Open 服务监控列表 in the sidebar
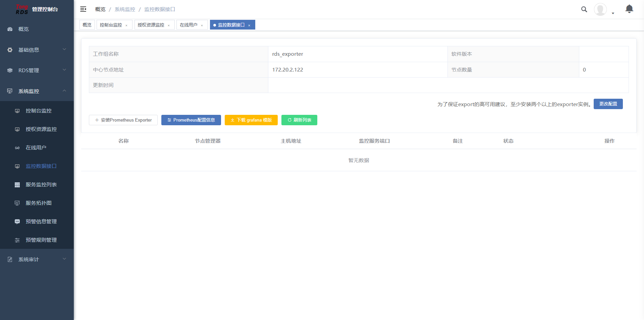 37,185
